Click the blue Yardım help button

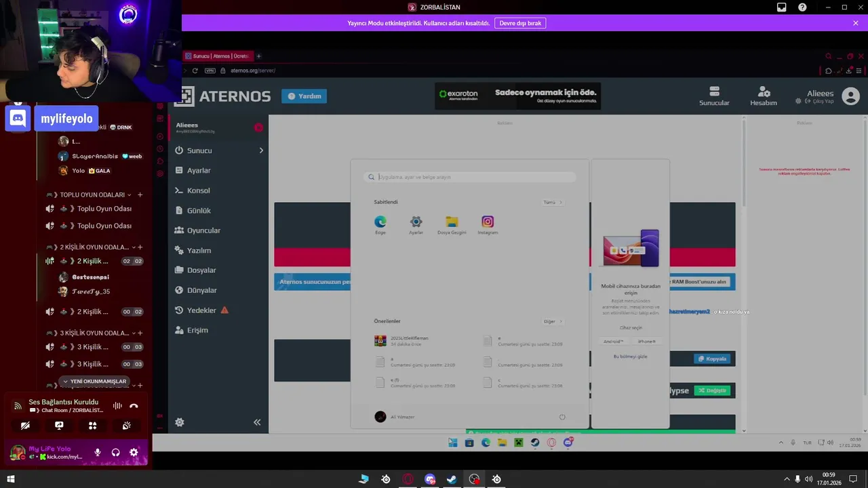pyautogui.click(x=304, y=96)
